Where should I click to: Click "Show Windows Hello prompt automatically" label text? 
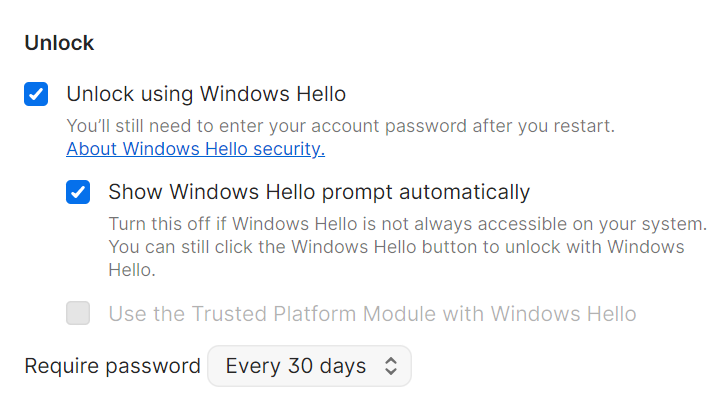(x=319, y=192)
